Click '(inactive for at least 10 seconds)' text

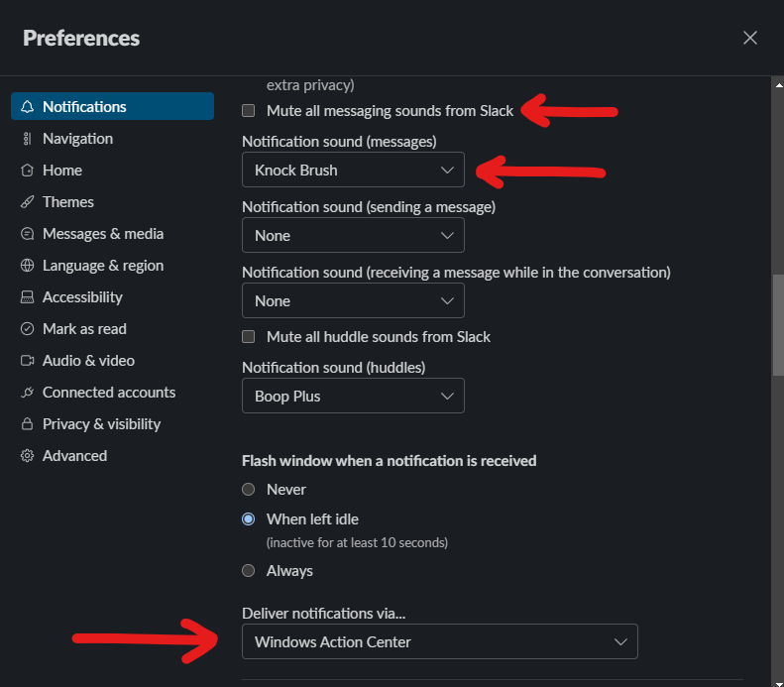click(357, 542)
